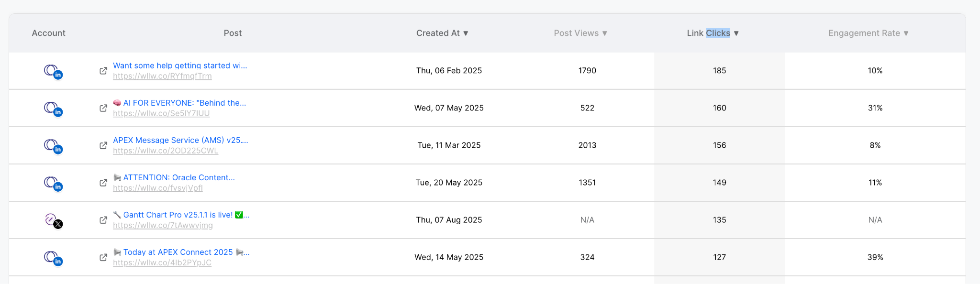Open 'APEX Message Service (AMS) v25' post title

[180, 140]
